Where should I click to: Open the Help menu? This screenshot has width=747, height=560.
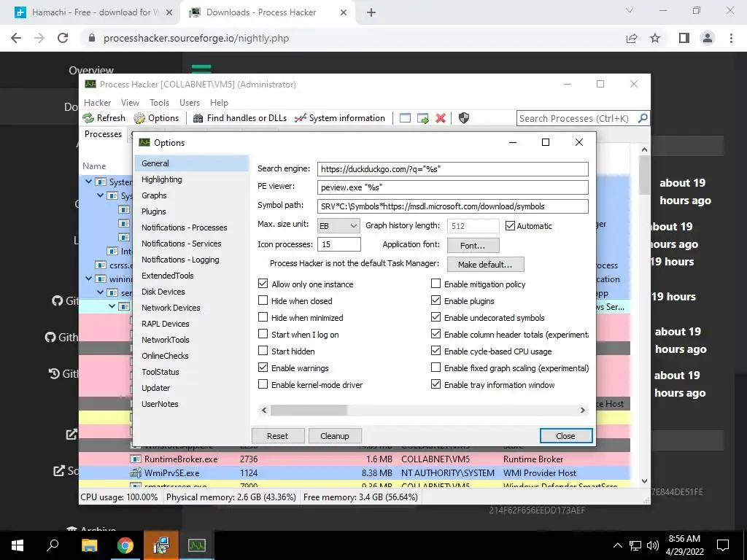click(x=219, y=102)
